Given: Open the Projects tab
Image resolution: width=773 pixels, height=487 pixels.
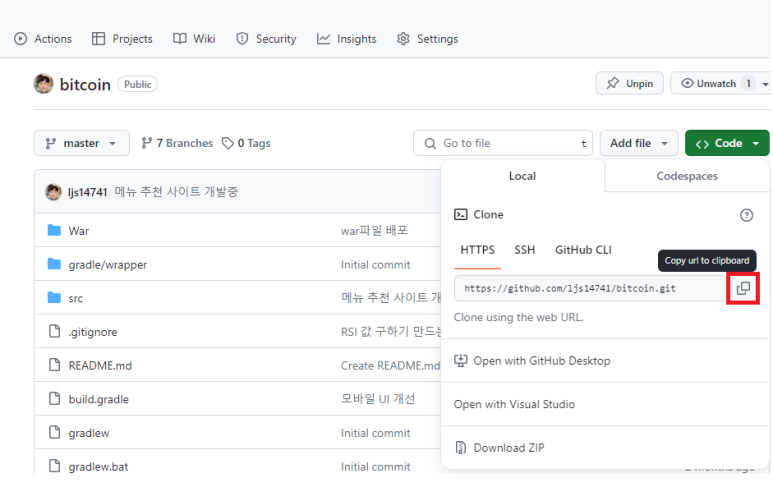Looking at the screenshot, I should click(x=122, y=38).
